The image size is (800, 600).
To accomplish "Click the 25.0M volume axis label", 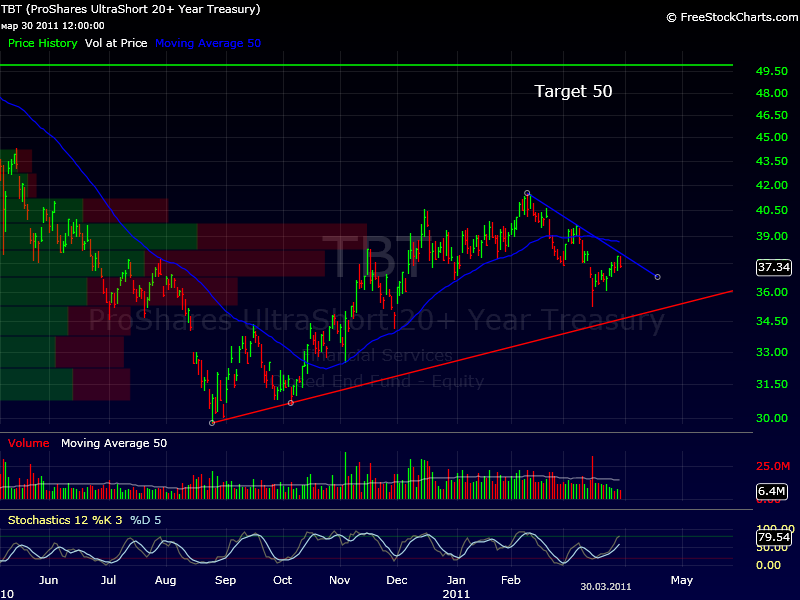I will (773, 466).
